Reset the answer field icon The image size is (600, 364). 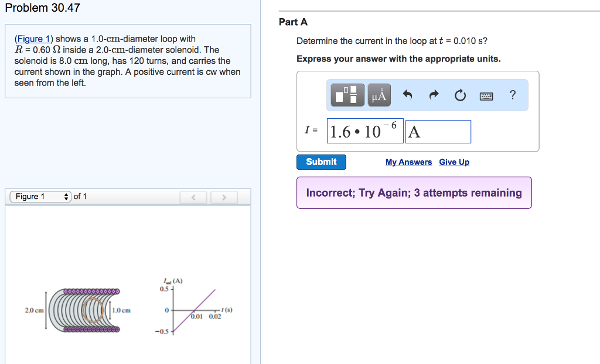point(460,95)
